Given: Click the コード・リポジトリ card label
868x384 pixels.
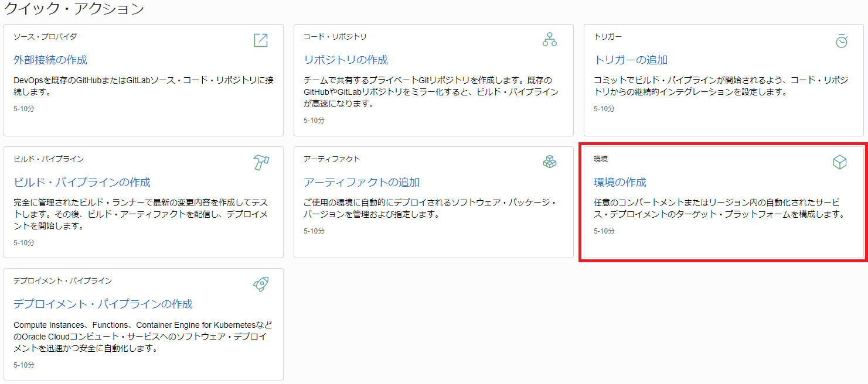Looking at the screenshot, I should point(335,37).
